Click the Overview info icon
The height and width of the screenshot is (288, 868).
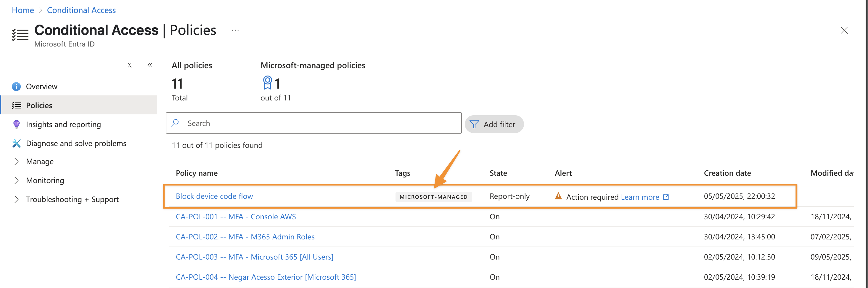[x=16, y=87]
